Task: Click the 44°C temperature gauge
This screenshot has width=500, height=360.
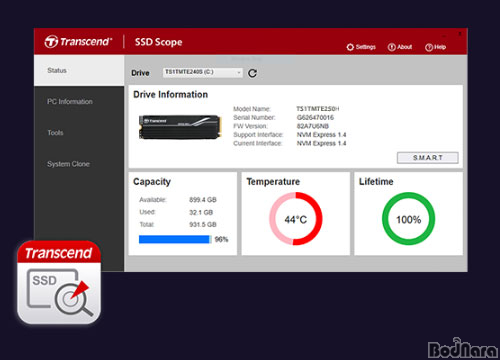Action: [296, 219]
